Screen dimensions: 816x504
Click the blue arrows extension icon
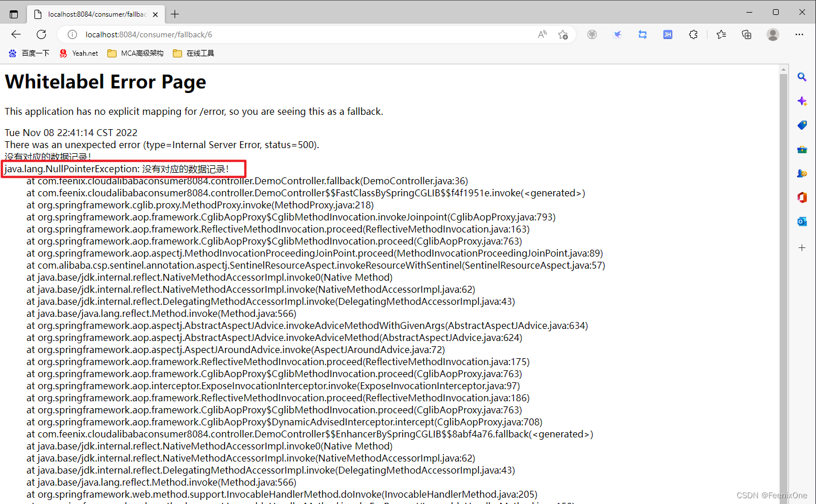click(643, 34)
